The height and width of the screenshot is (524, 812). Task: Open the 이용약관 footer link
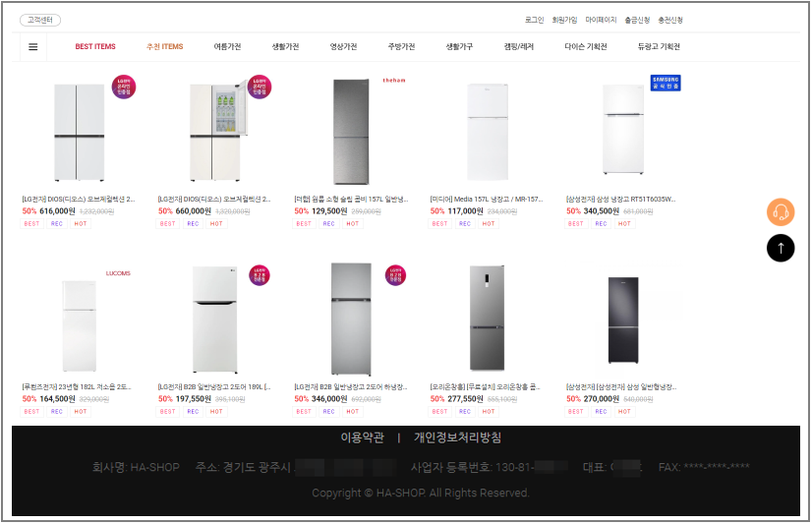coord(363,438)
